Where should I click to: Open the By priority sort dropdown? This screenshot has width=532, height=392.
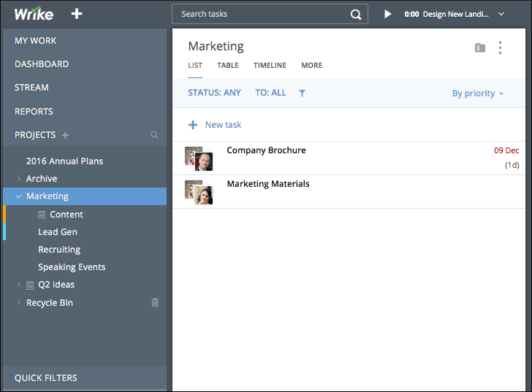478,93
